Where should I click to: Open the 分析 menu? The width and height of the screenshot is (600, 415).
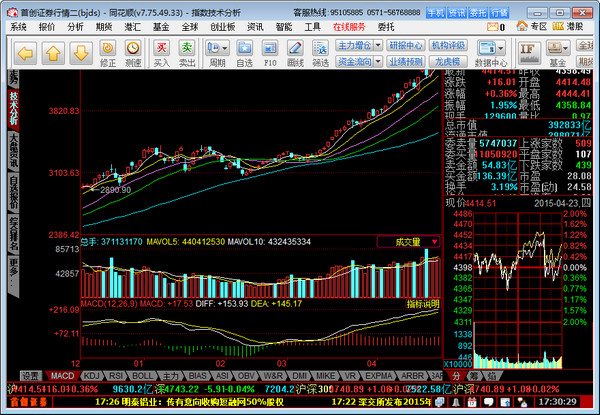tap(76, 27)
